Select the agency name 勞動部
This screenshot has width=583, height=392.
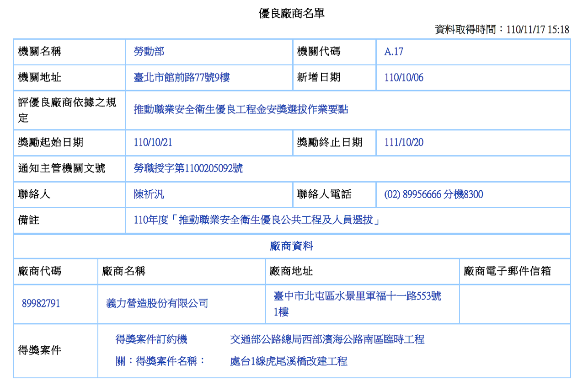coord(149,52)
